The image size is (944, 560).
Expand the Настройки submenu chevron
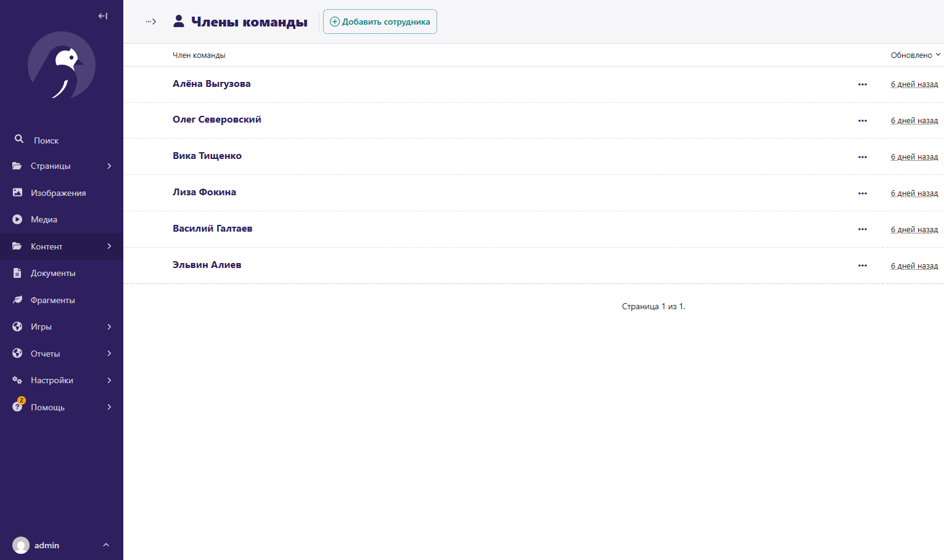click(x=109, y=380)
